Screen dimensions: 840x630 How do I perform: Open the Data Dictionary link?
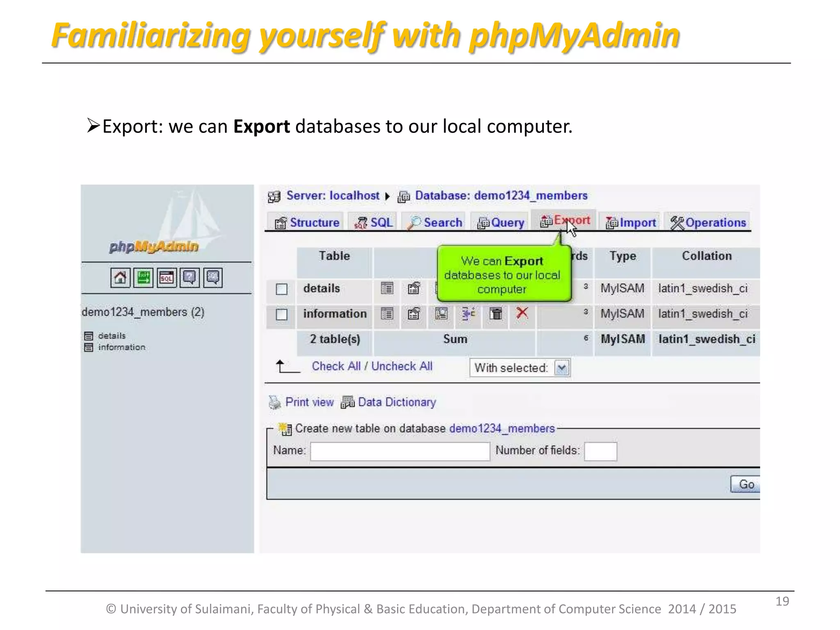point(397,402)
